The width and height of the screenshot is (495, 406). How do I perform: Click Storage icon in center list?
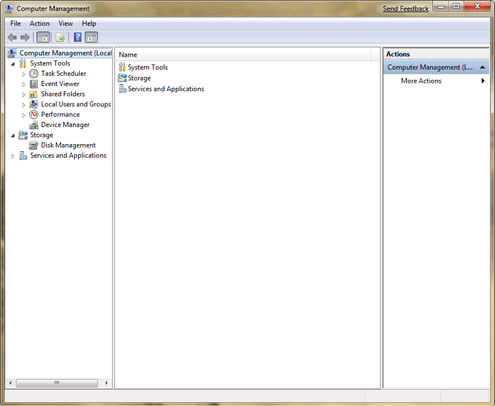[x=122, y=78]
